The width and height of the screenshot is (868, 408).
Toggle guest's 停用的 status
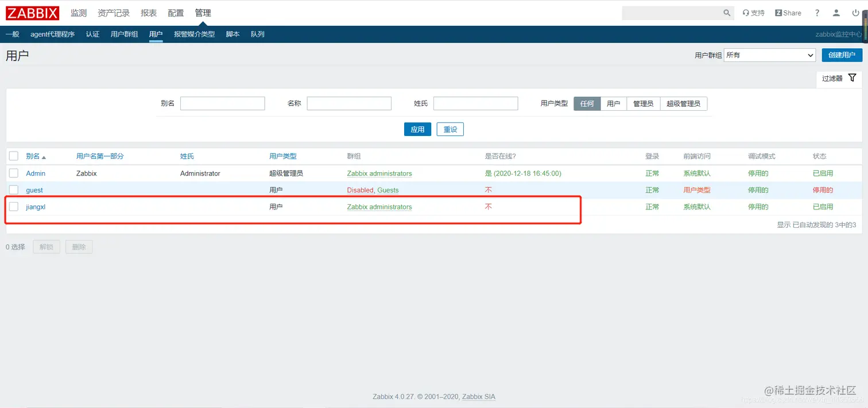(x=823, y=190)
